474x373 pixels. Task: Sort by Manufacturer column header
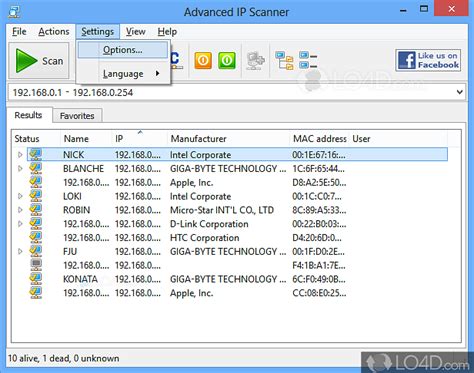228,139
